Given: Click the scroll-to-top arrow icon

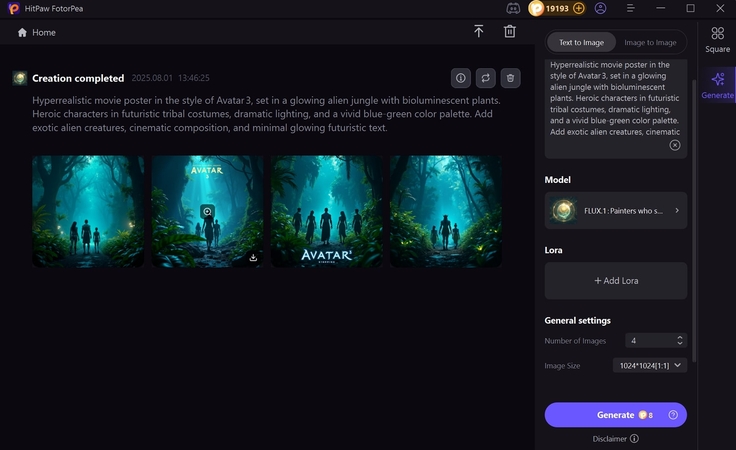Looking at the screenshot, I should [478, 31].
